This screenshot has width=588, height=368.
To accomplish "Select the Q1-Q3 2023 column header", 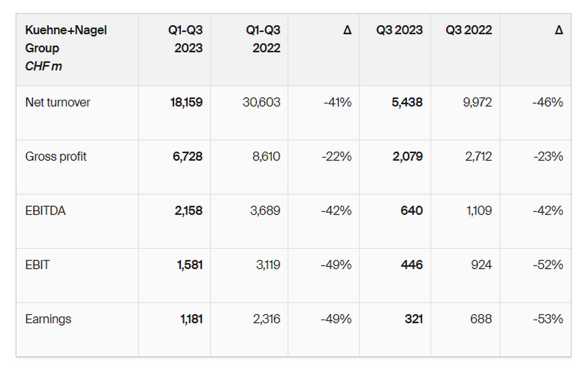I will coord(186,39).
